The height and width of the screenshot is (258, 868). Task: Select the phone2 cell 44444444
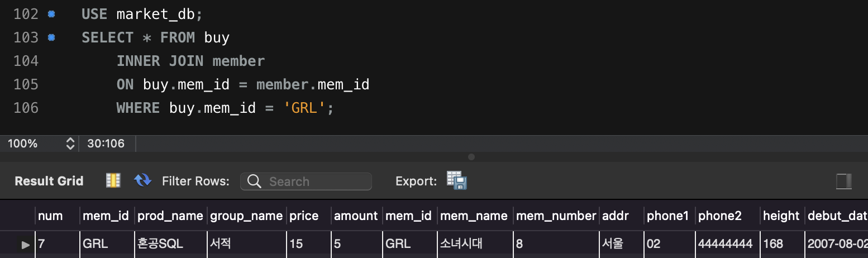pos(728,244)
